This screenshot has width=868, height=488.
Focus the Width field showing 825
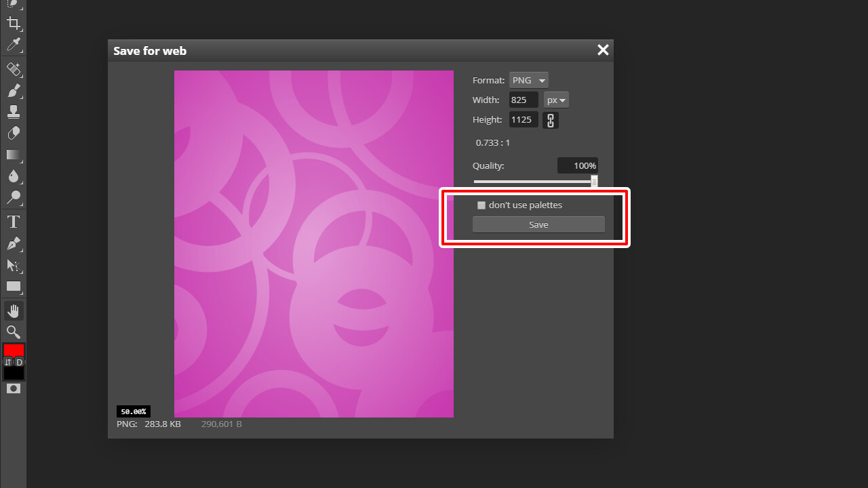click(524, 100)
